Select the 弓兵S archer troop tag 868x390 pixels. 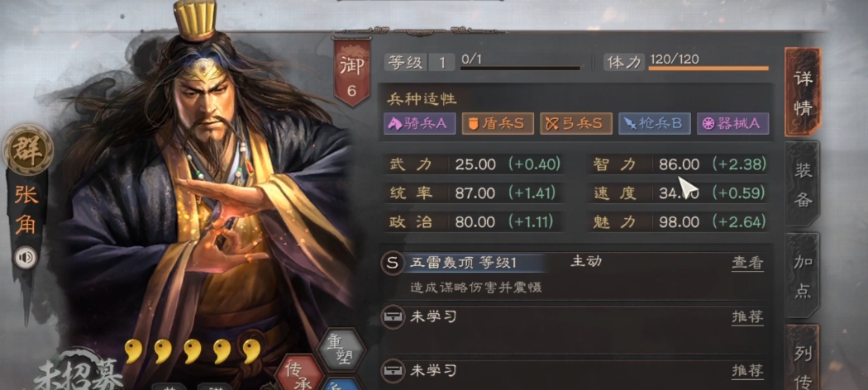pyautogui.click(x=575, y=123)
